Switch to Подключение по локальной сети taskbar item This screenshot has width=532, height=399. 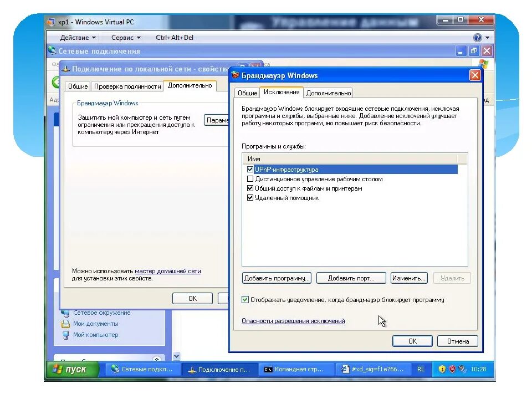pyautogui.click(x=219, y=370)
